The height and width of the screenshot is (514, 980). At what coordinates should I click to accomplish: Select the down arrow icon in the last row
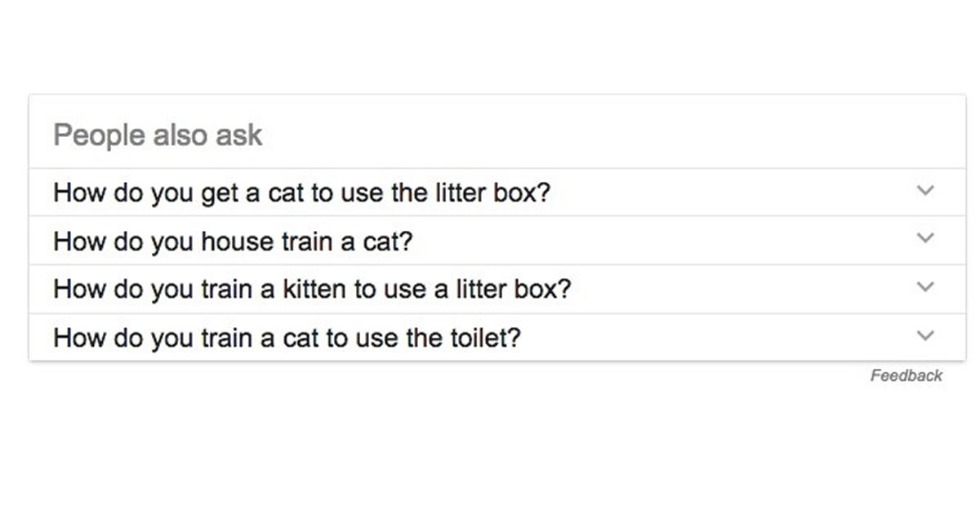pyautogui.click(x=924, y=335)
